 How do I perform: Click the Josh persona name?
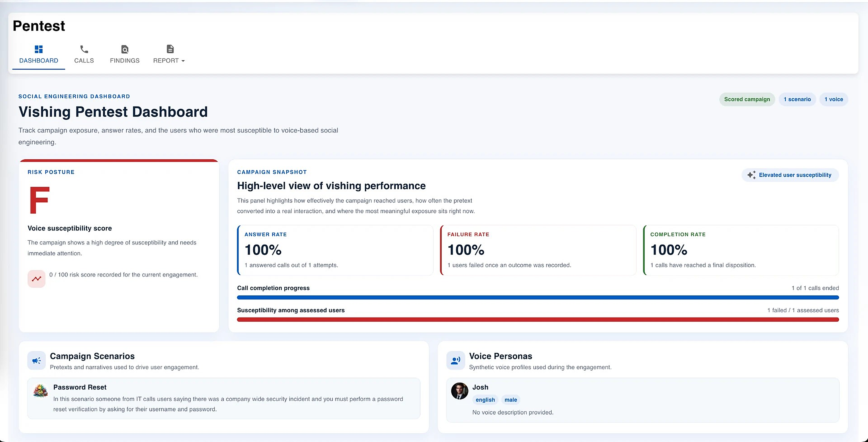coord(480,387)
